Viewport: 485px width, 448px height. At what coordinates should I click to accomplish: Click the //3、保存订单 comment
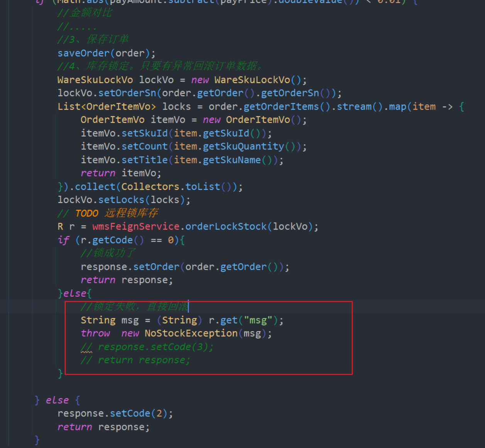tap(93, 39)
